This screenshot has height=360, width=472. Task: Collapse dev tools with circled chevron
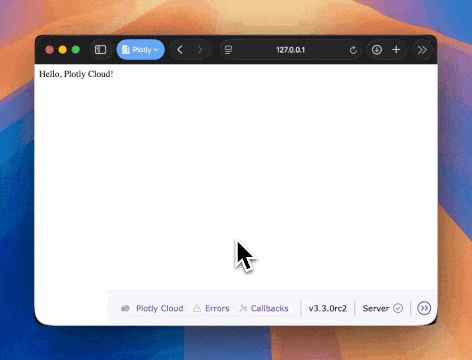click(424, 308)
